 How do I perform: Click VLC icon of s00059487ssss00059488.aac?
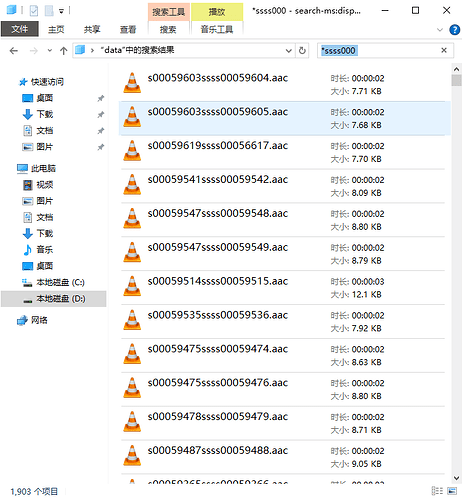click(x=132, y=455)
